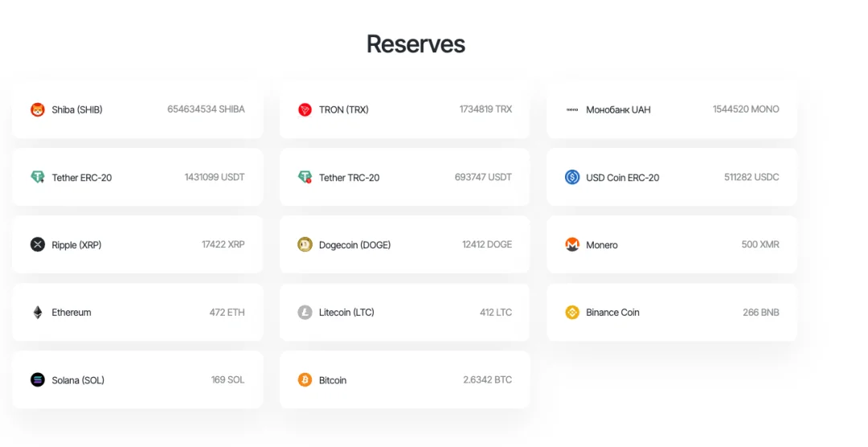Click the blue USD Coin icon
Viewport: 868px width, 447px height.
(x=572, y=177)
